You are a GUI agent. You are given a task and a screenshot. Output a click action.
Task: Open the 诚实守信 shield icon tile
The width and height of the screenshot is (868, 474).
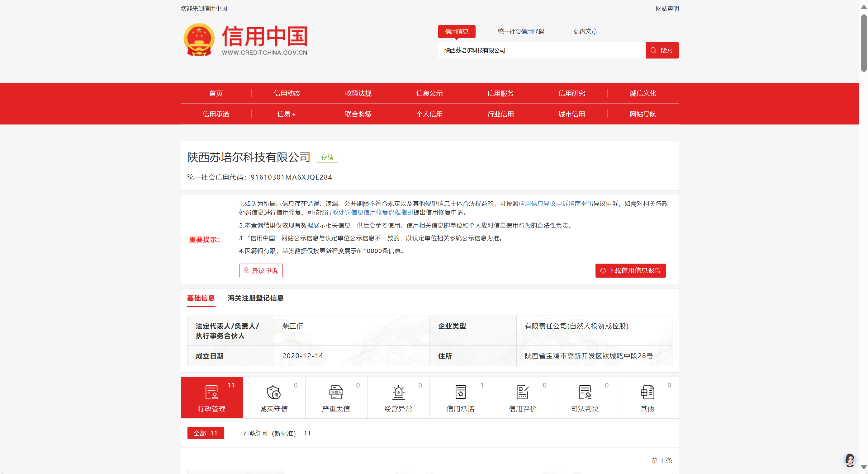click(274, 397)
